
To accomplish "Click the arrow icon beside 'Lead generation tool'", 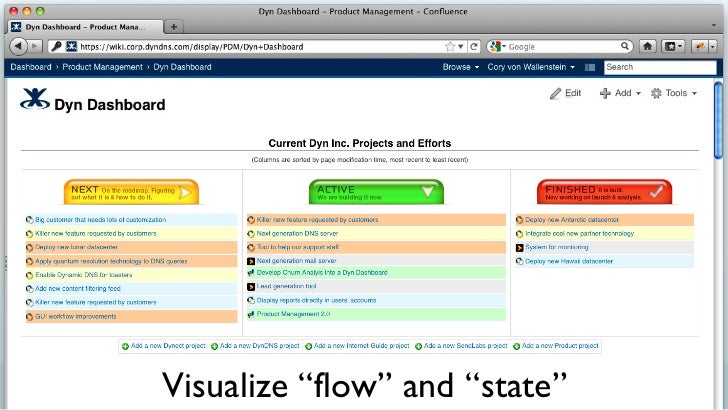I will coord(251,287).
